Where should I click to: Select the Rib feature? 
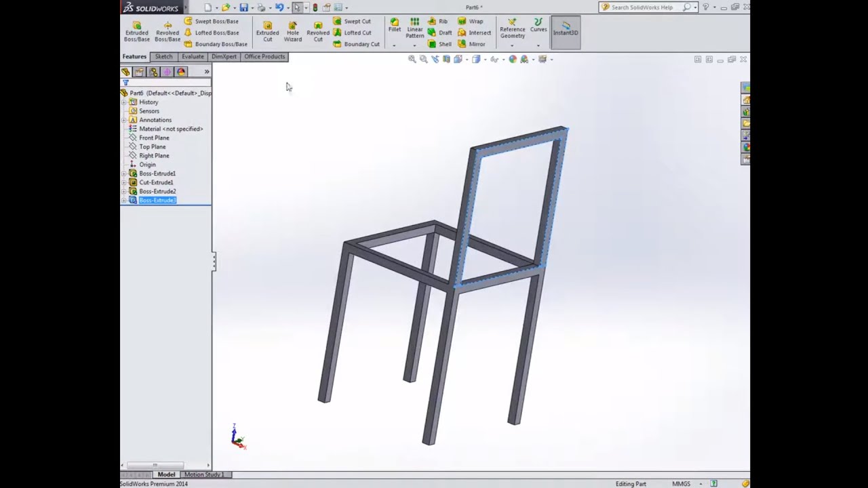[x=437, y=21]
